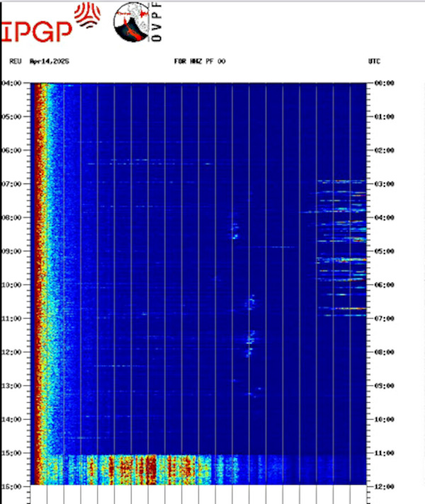Click the 08:00 label on right UTC axis

pos(383,352)
